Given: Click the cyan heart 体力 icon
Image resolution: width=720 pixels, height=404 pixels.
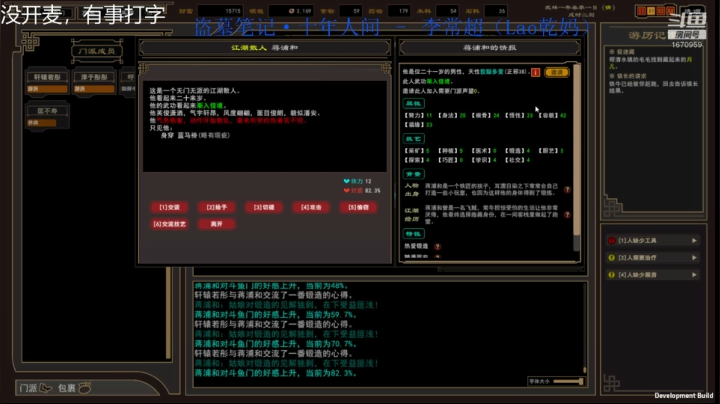Looking at the screenshot, I should click(347, 181).
